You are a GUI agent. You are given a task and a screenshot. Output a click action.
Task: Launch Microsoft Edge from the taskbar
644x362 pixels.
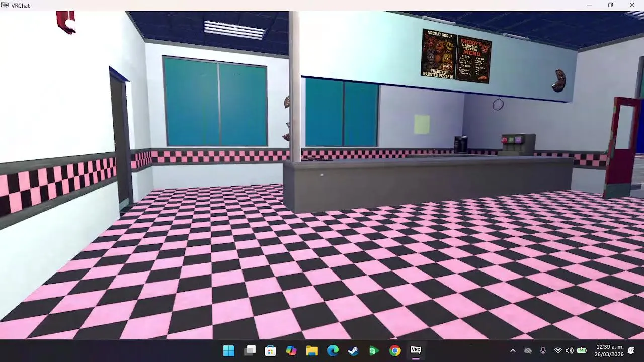[x=333, y=350]
